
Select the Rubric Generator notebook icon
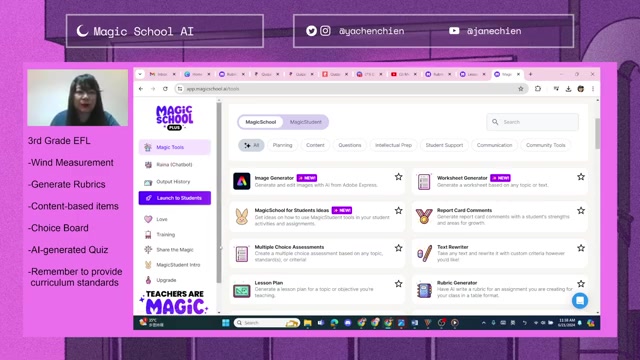click(424, 290)
